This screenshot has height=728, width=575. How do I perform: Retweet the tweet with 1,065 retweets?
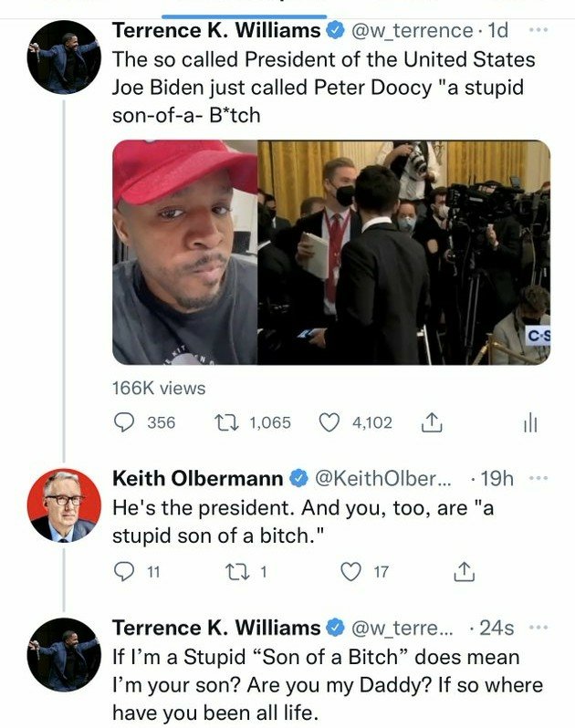tap(223, 422)
